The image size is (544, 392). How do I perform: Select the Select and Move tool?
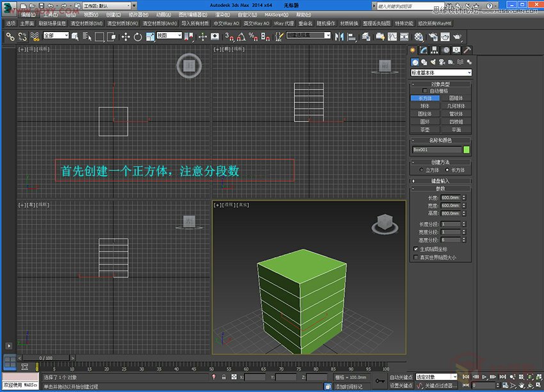point(125,37)
